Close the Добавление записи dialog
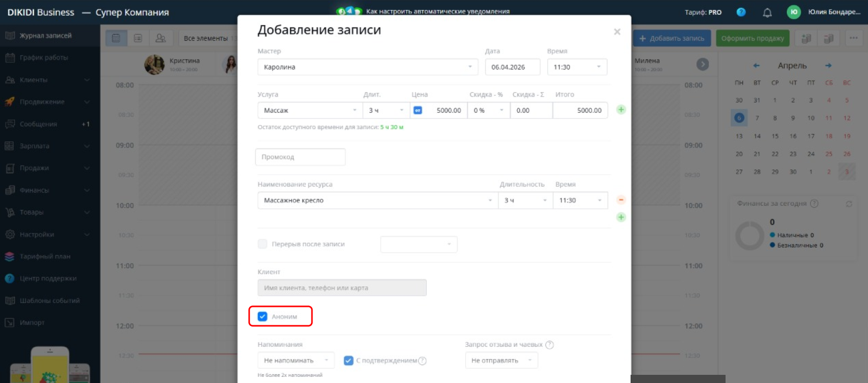Image resolution: width=868 pixels, height=383 pixels. 617,32
